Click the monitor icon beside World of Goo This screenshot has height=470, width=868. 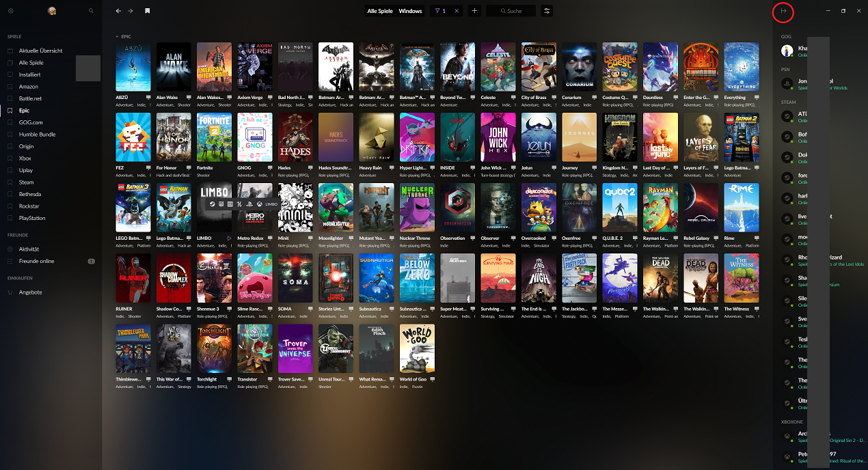point(433,379)
